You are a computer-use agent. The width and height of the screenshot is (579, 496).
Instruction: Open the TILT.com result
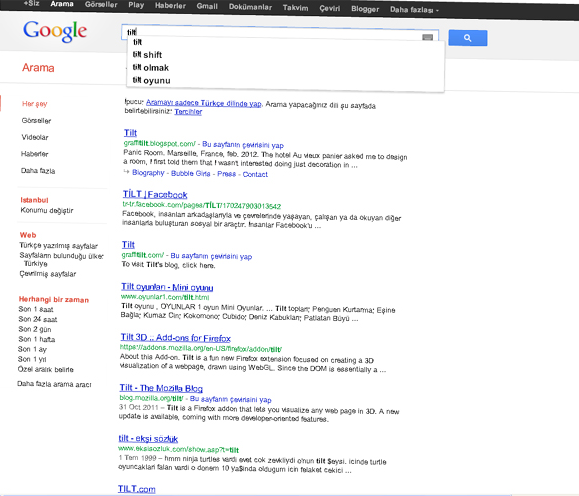pos(137,489)
